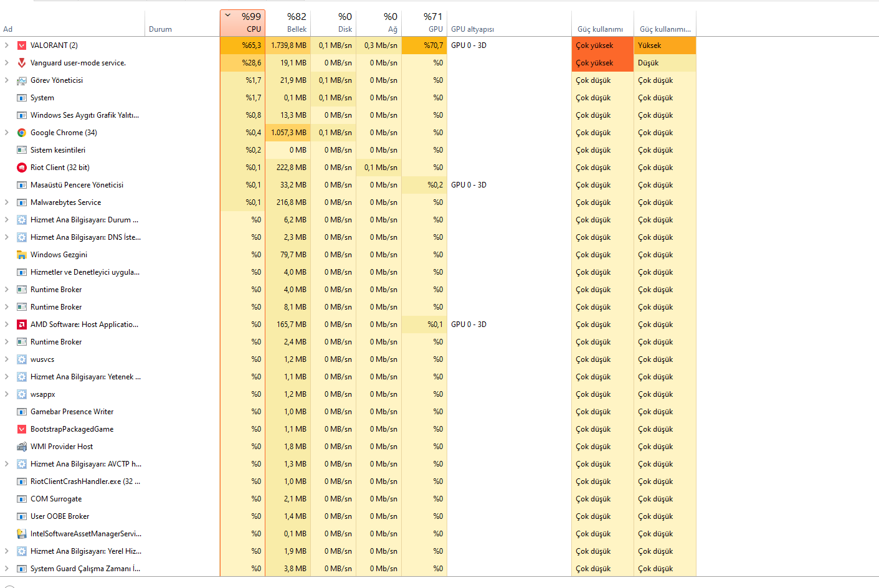Click the Disk column header

pyautogui.click(x=334, y=23)
